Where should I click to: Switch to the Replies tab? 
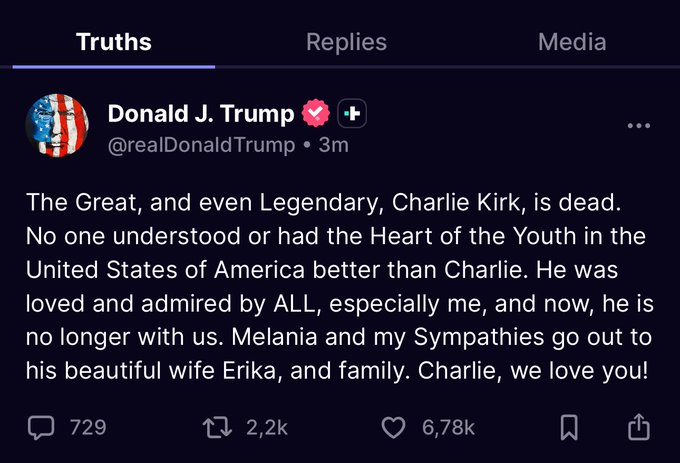(x=346, y=42)
